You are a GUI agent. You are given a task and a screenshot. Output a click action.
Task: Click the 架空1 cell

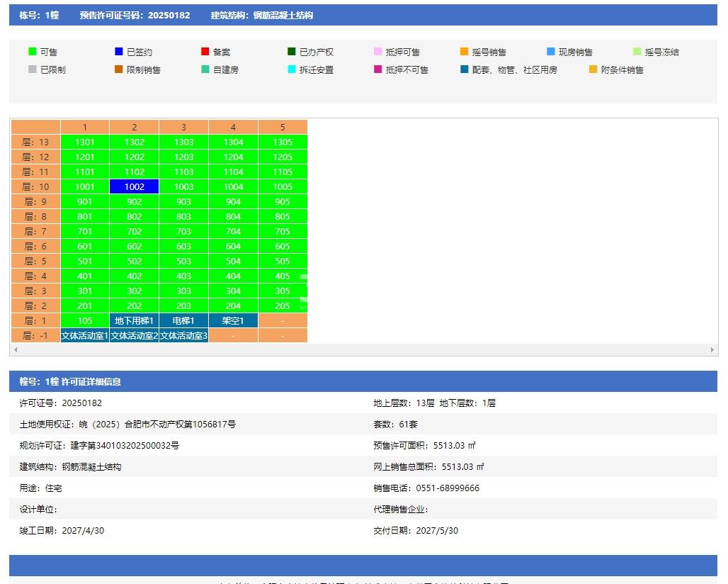pyautogui.click(x=233, y=320)
